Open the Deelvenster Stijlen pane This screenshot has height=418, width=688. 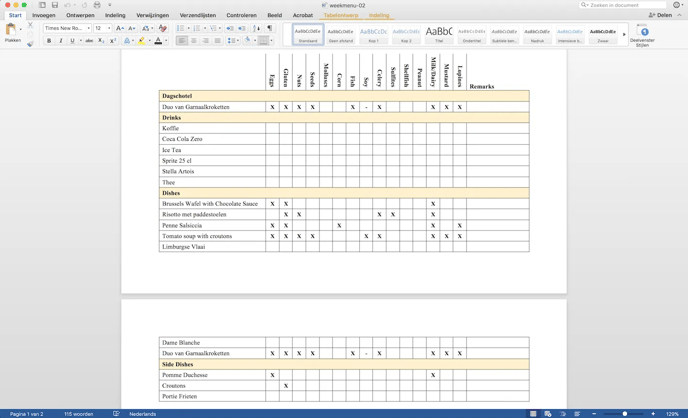click(x=644, y=35)
